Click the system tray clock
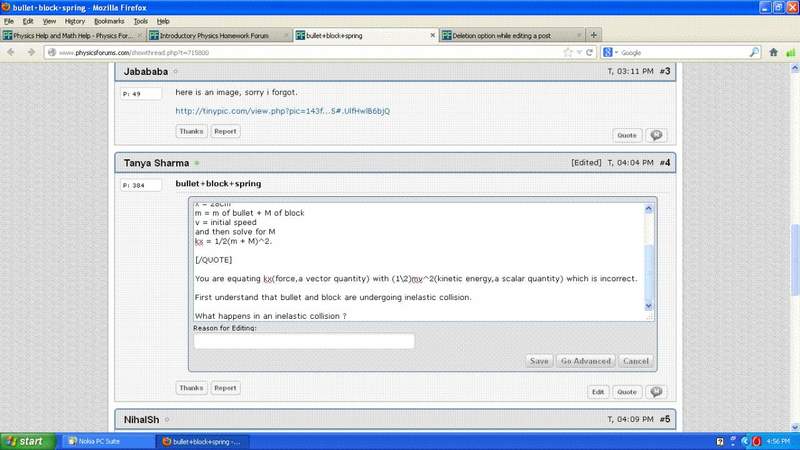 click(779, 441)
